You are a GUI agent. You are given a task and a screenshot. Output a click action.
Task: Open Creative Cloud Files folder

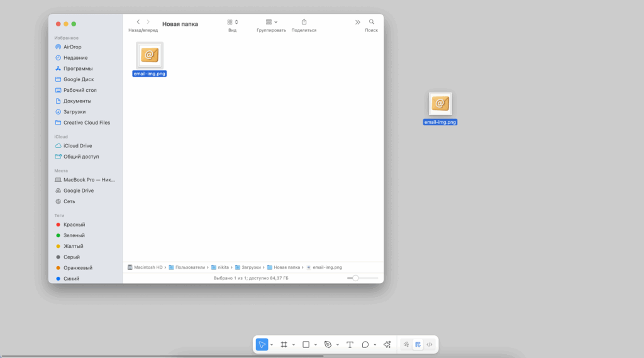click(x=86, y=123)
